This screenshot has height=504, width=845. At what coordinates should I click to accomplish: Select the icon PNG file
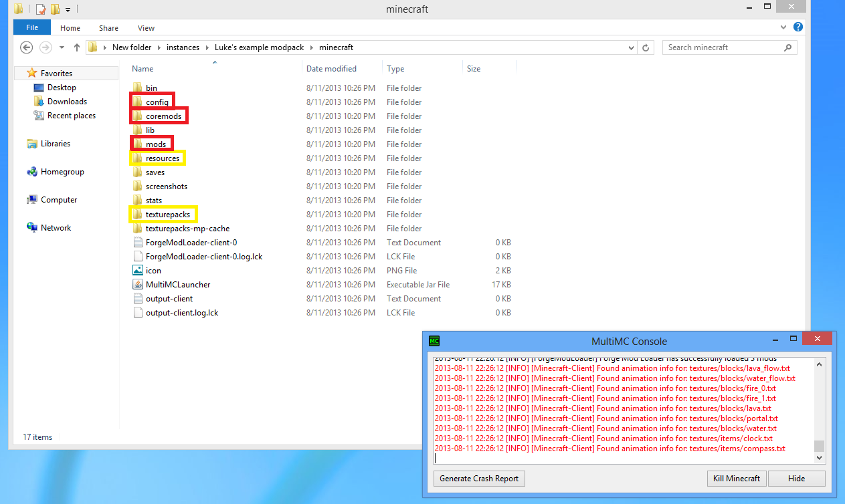click(x=137, y=271)
